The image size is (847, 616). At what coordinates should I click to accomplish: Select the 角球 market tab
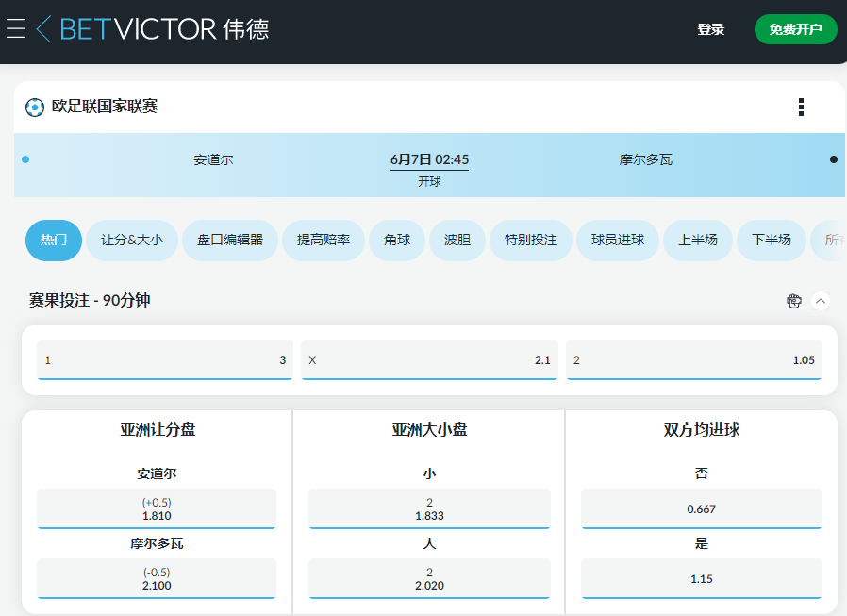(397, 241)
